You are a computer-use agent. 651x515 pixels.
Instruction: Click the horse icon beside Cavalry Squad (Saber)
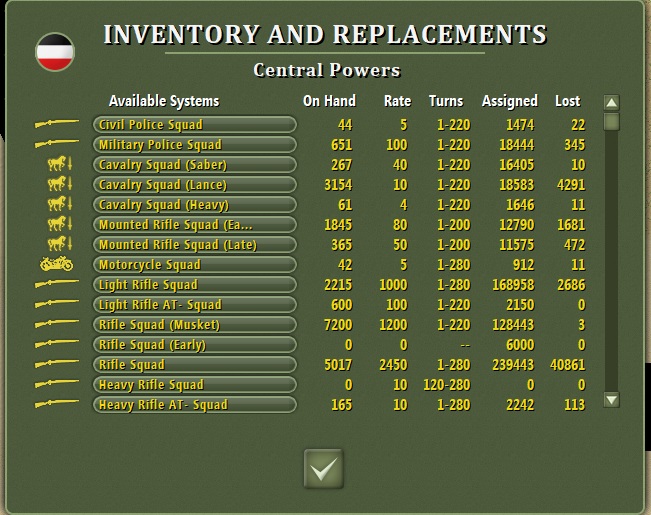point(60,164)
